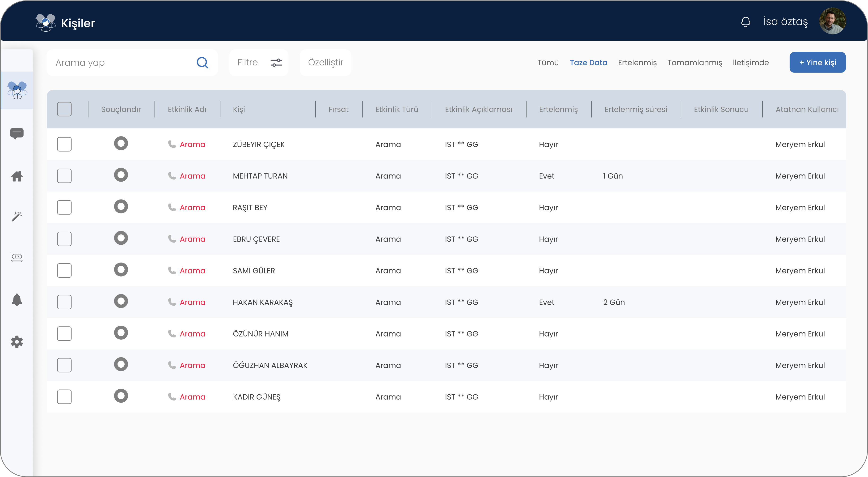
Task: Check the box for ÖĞUZHAN ALBAYRAK
Action: pyautogui.click(x=64, y=365)
